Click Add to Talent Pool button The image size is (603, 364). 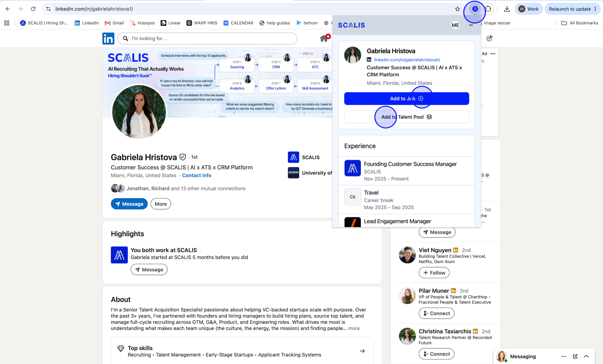[406, 117]
